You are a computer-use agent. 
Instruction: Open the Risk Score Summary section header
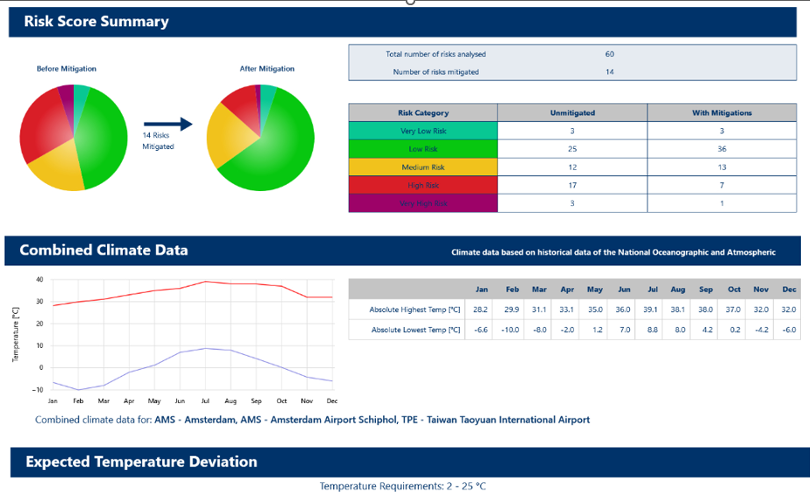pos(96,22)
